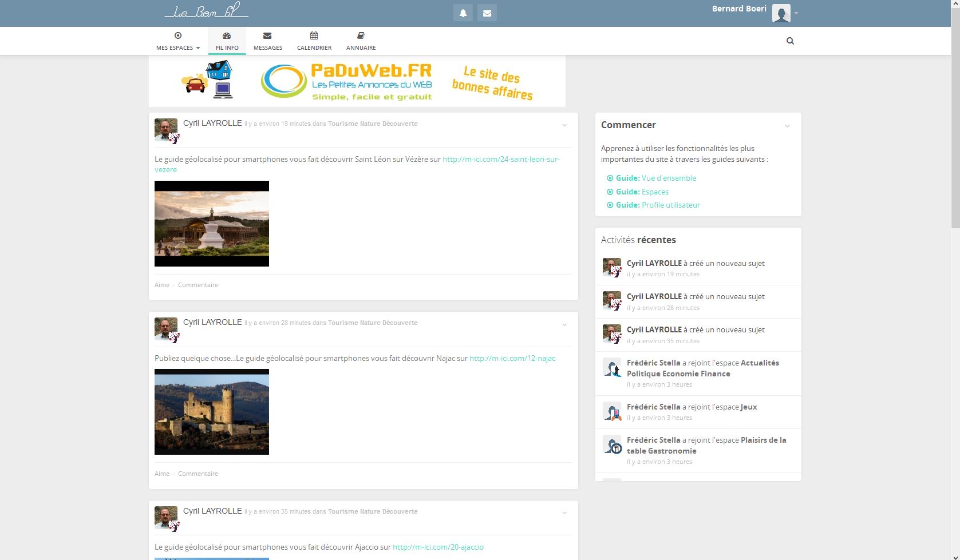960x560 pixels.
Task: Go to the Calendrier tab
Action: (x=314, y=41)
